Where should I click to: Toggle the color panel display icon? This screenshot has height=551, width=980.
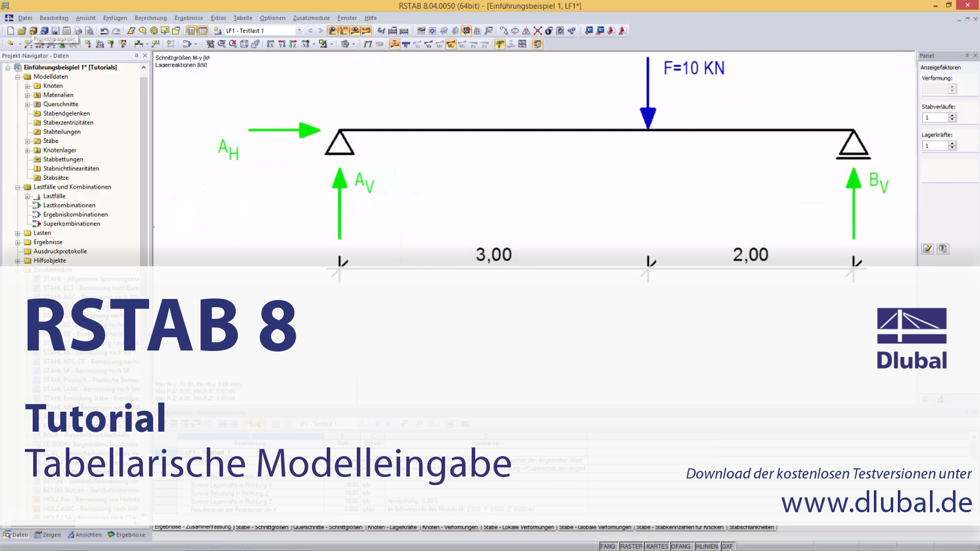[537, 44]
